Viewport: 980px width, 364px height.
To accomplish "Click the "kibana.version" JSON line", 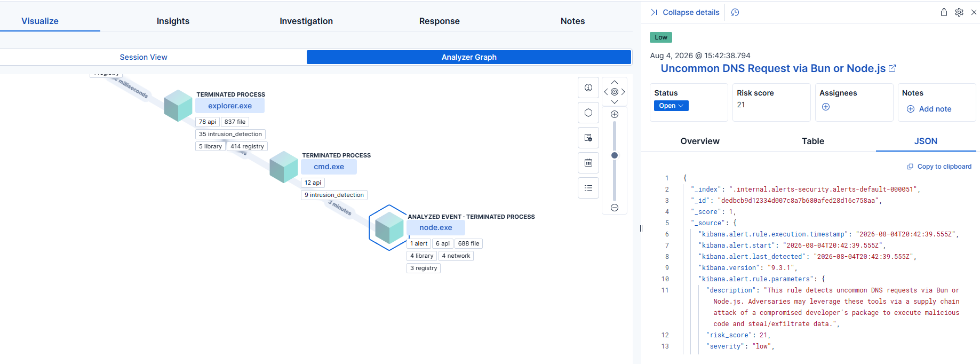I will pyautogui.click(x=747, y=268).
